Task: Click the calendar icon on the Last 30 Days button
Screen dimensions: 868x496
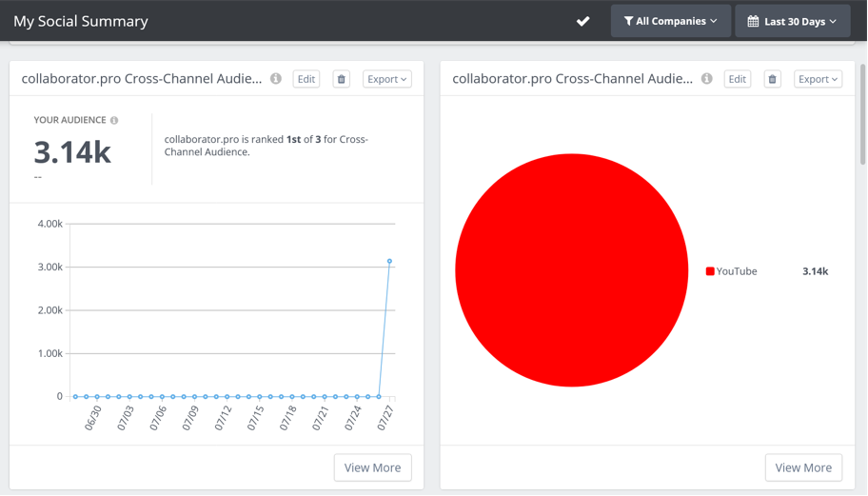Action: [753, 21]
